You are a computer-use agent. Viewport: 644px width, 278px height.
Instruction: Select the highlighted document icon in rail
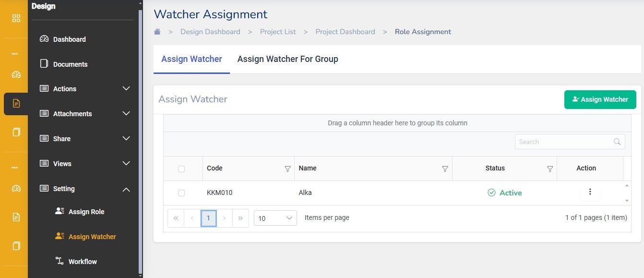16,103
